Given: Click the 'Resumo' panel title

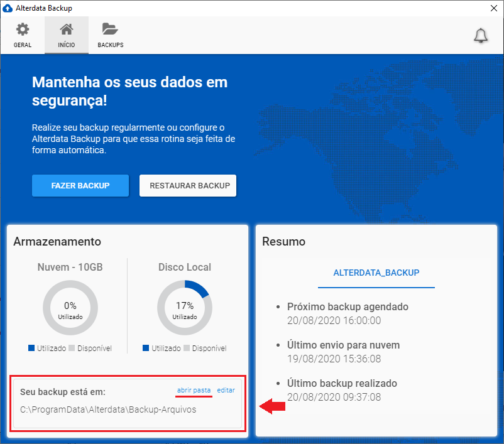Looking at the screenshot, I should pyautogui.click(x=283, y=242).
